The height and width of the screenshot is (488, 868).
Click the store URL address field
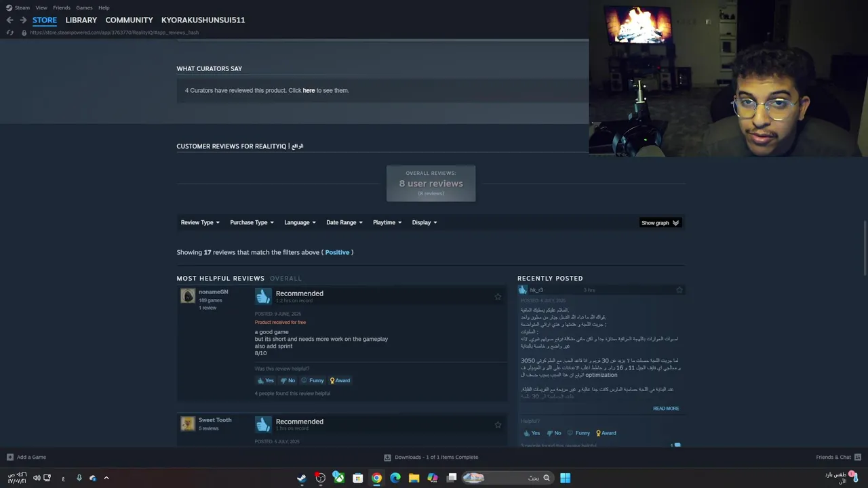[114, 33]
